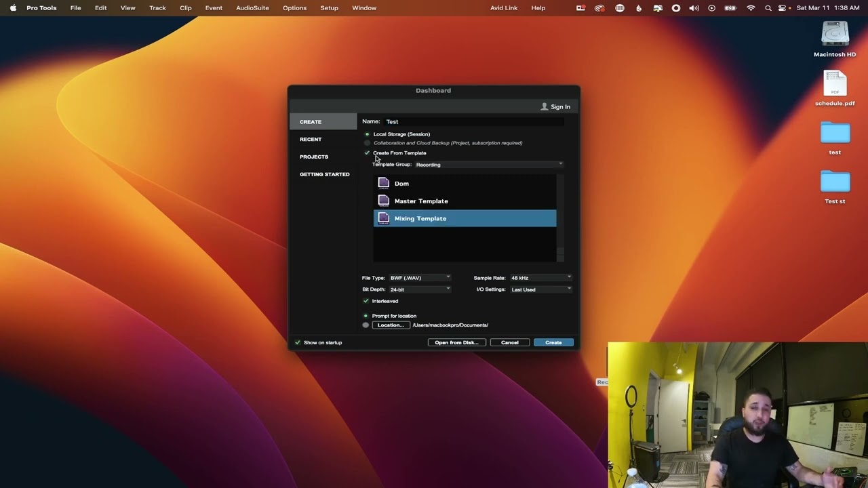The height and width of the screenshot is (488, 868).
Task: Click the battery status icon
Action: pos(730,8)
